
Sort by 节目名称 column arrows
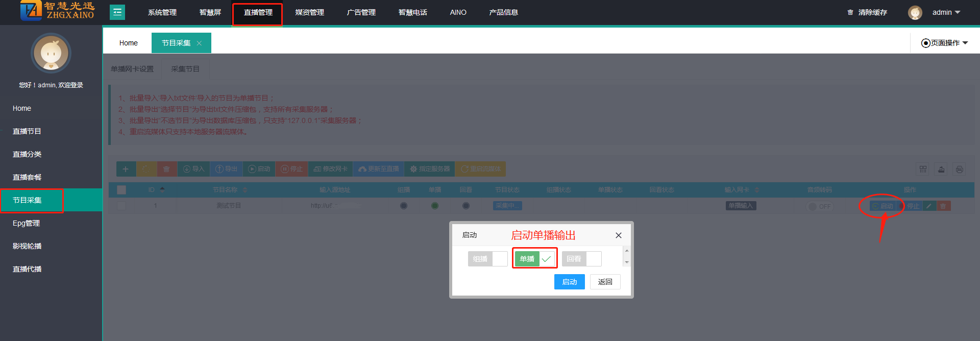pos(245,190)
